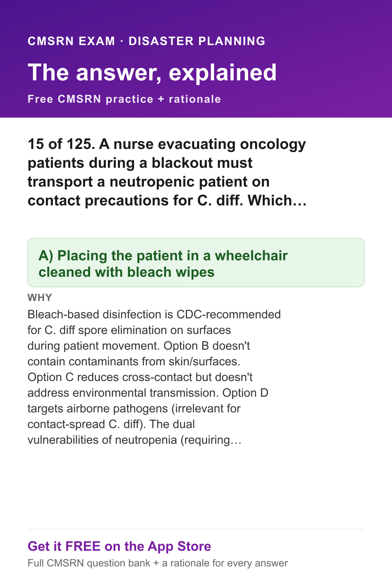Viewport: 392px width, 588px height.
Task: Click the WHY rationale heading
Action: tap(40, 298)
